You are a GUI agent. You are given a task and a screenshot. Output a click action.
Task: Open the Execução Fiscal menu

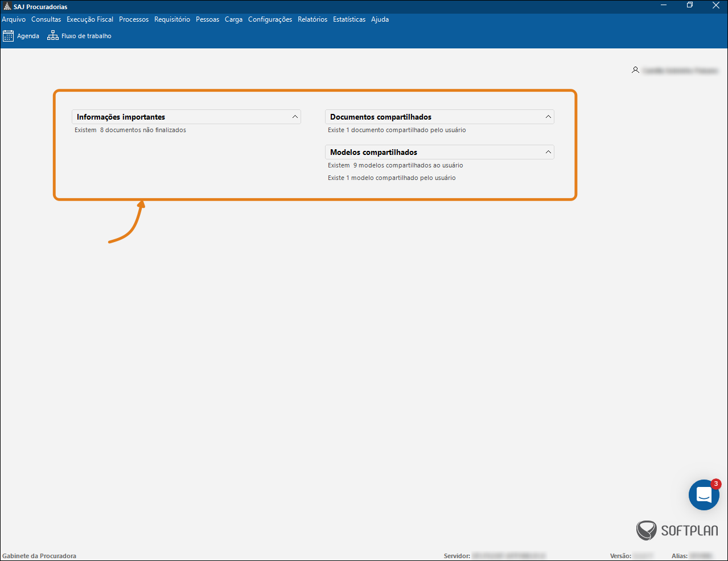click(x=90, y=19)
